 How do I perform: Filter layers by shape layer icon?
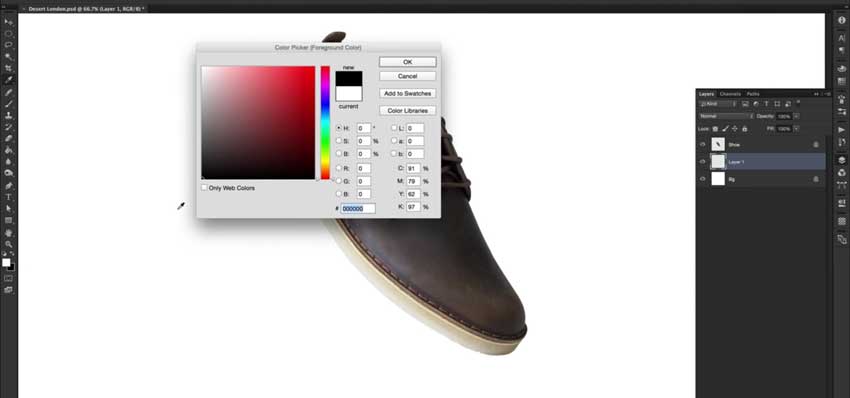point(777,104)
